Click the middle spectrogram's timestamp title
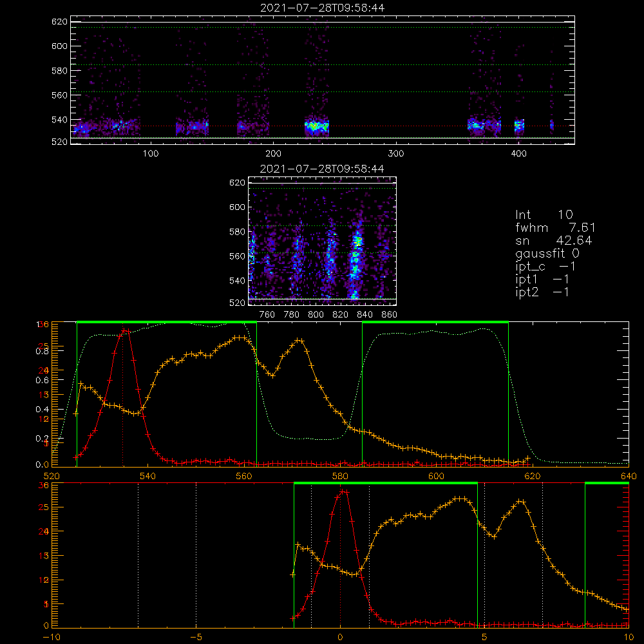 click(x=322, y=169)
